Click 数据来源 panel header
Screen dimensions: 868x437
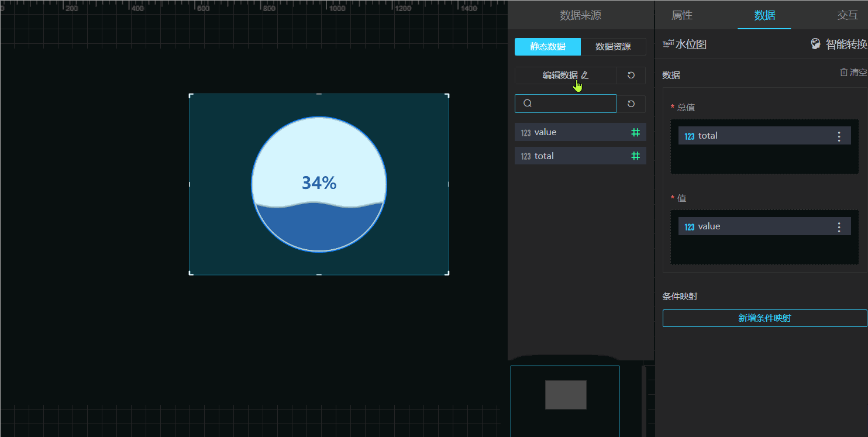point(580,15)
